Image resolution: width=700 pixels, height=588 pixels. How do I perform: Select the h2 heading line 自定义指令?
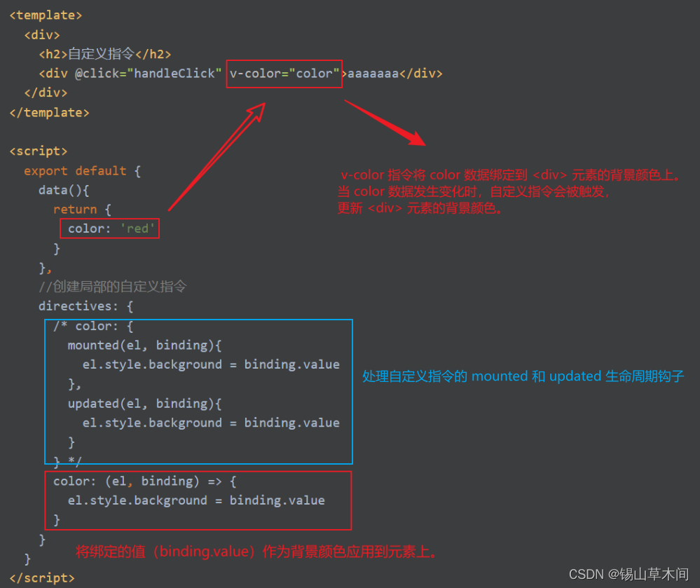pos(105,54)
